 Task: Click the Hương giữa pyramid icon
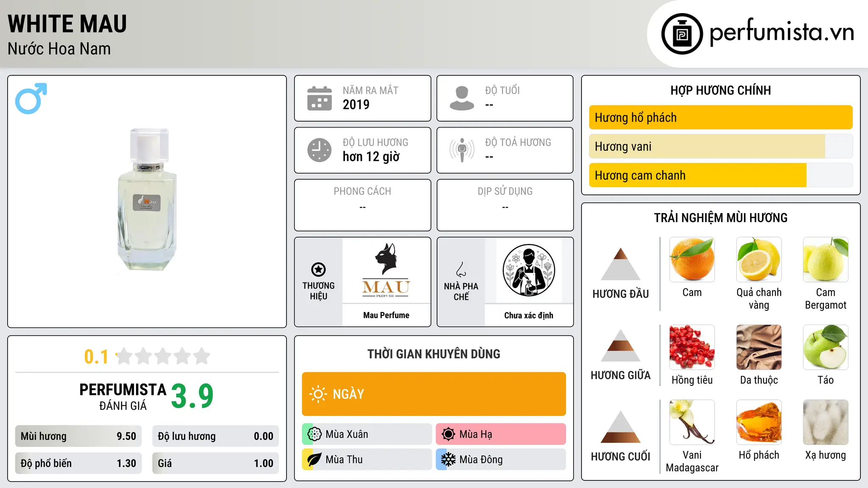[620, 346]
